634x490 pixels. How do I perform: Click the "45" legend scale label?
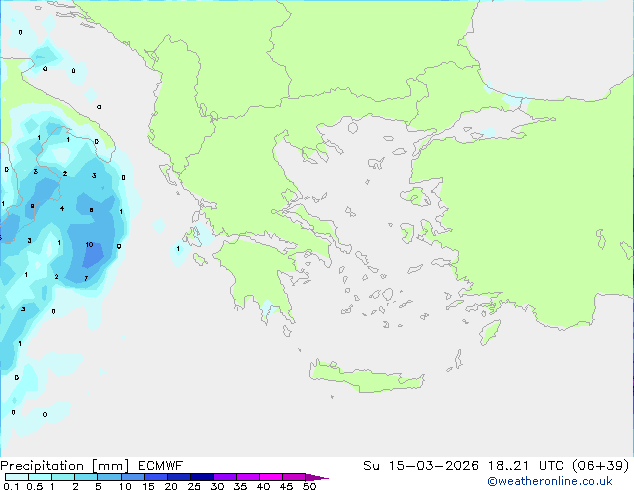pyautogui.click(x=286, y=486)
